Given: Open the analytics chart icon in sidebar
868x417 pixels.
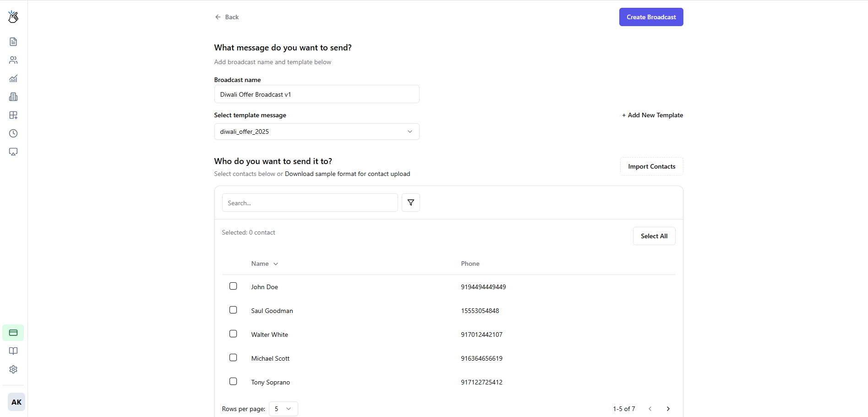Looking at the screenshot, I should pyautogui.click(x=13, y=78).
